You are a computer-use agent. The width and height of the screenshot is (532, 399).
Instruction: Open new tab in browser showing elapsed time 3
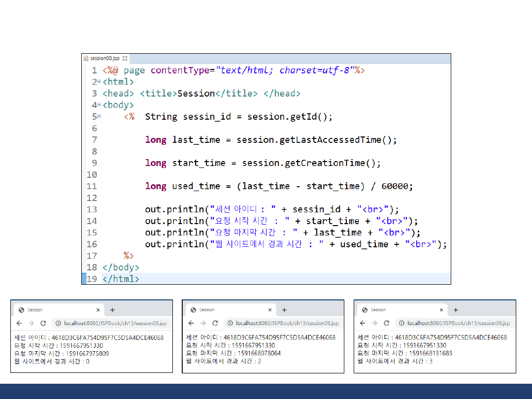click(456, 310)
